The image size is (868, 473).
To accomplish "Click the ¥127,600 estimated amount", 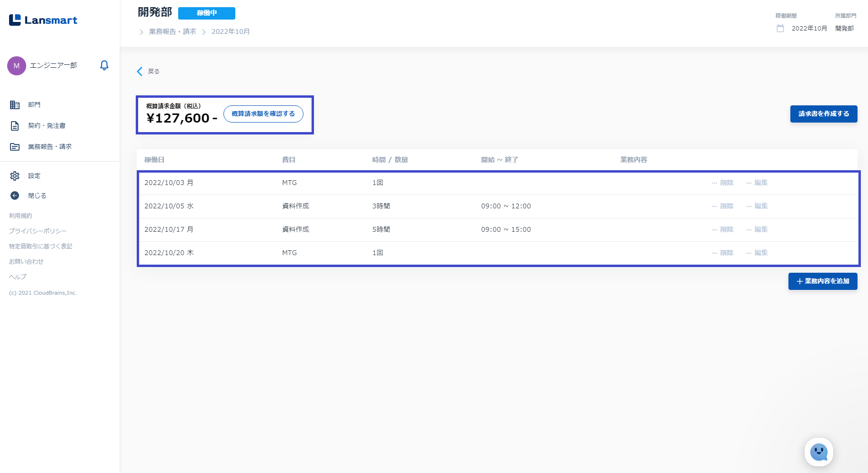I will (x=182, y=118).
